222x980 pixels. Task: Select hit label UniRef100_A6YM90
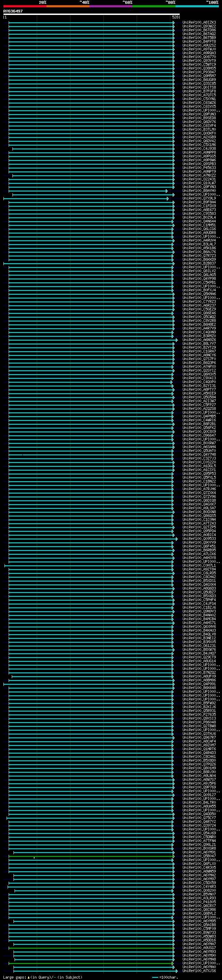tap(199, 955)
